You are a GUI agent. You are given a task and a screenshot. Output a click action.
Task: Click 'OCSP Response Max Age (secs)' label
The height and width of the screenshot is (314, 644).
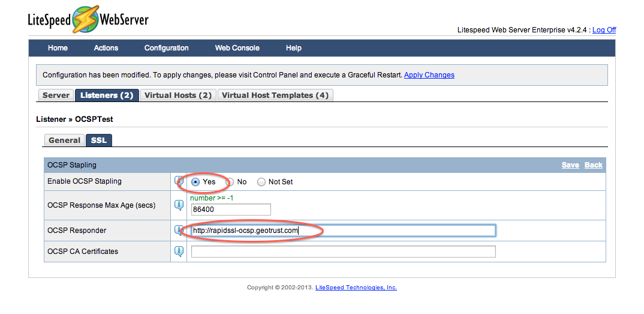[101, 205]
